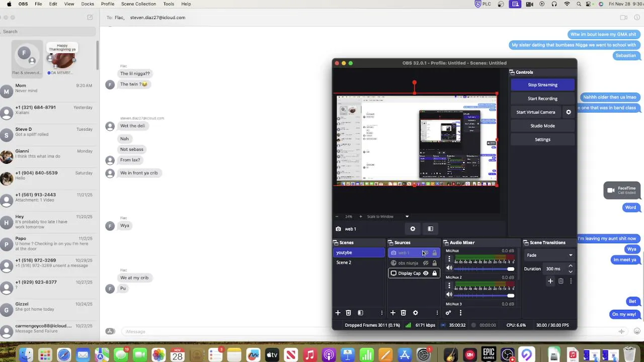Click Studio Mode button
The image size is (644, 362).
(542, 126)
